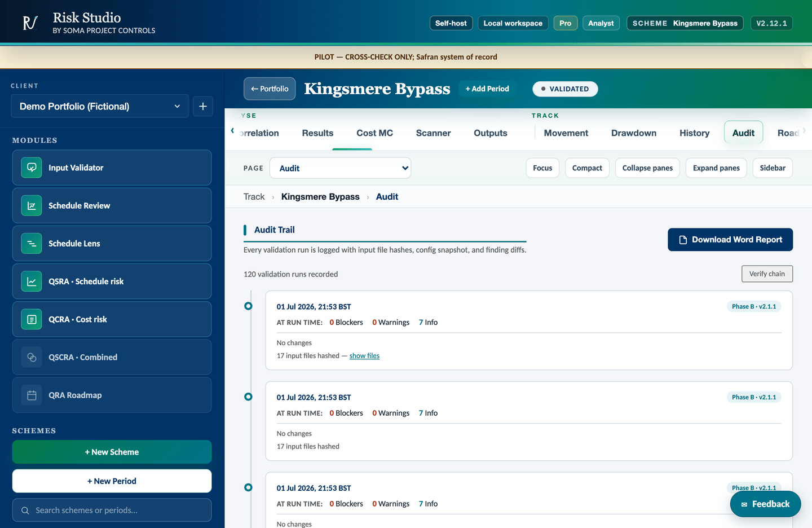812x528 pixels.
Task: Click the QCRA Cost risk icon
Action: (x=32, y=319)
